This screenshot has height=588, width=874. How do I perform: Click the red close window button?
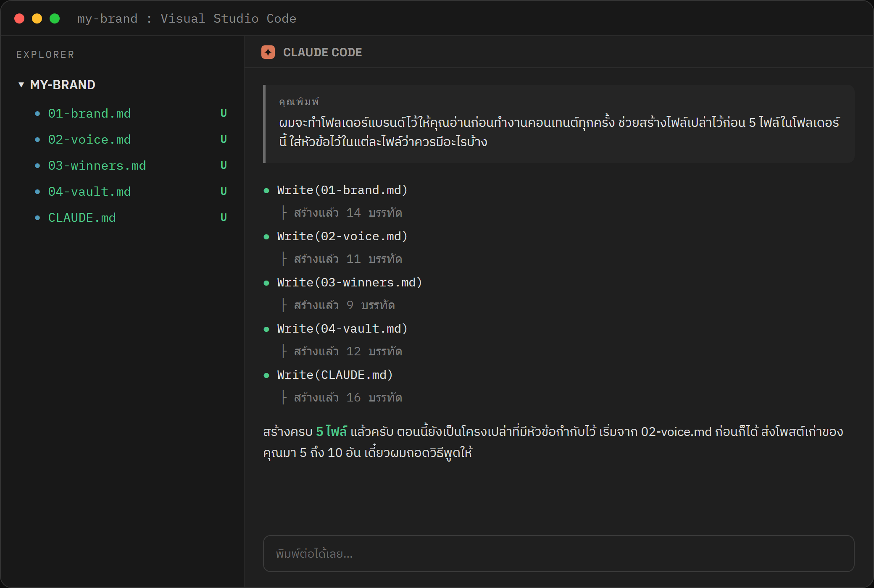pos(19,18)
